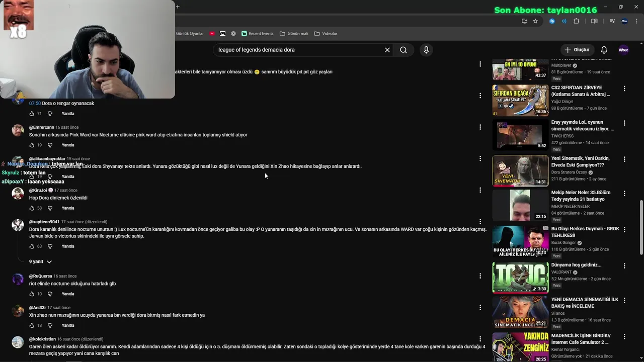This screenshot has width=644, height=362.
Task: Like the 'Dora o rengar oynanacak' comment
Action: pyautogui.click(x=32, y=114)
